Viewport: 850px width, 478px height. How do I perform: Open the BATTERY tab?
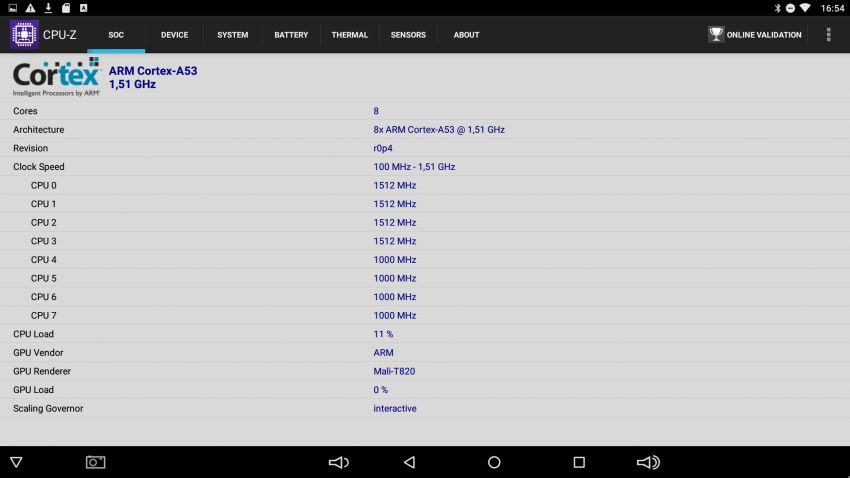[x=291, y=35]
